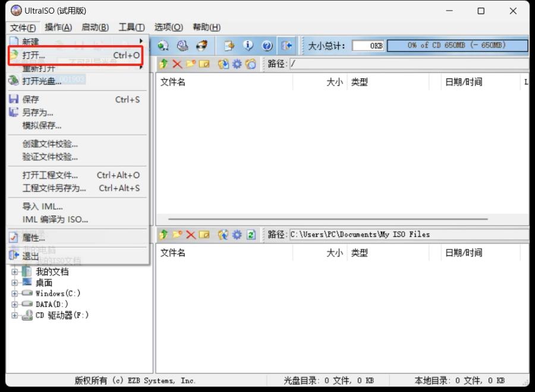Click the make CD image disc-drive toolbar icon
Image resolution: width=535 pixels, height=392 pixels.
[x=182, y=45]
